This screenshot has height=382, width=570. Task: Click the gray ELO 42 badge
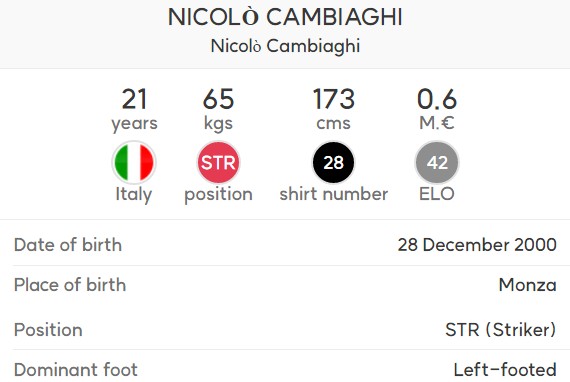click(x=437, y=162)
